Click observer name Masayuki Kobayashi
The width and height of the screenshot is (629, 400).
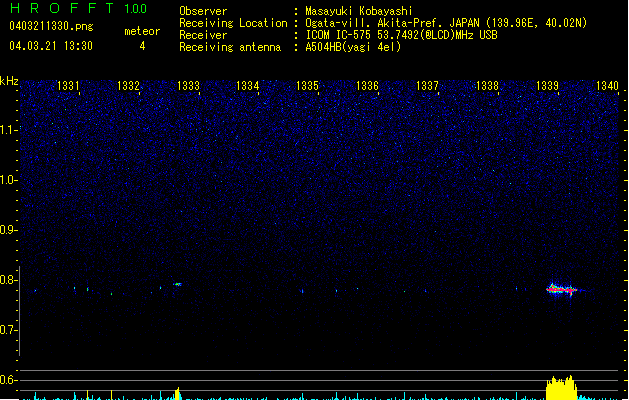[359, 11]
